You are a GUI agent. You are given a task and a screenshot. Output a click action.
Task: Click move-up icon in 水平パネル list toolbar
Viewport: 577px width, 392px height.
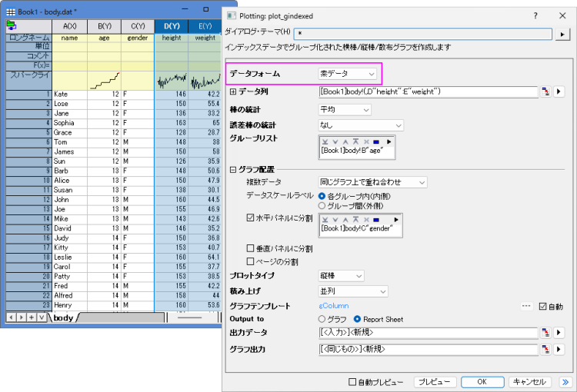coord(345,220)
